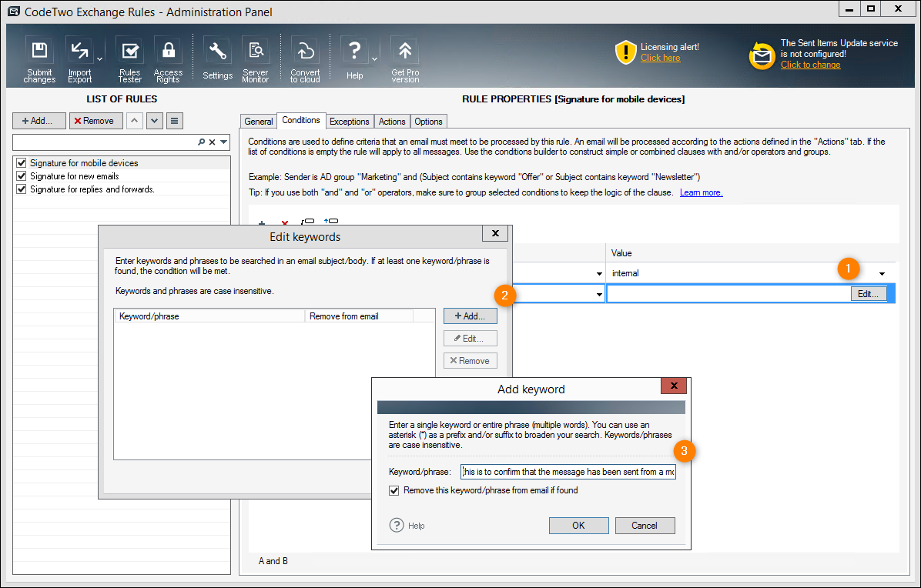
Task: Click the search magnifier icon
Action: point(202,142)
